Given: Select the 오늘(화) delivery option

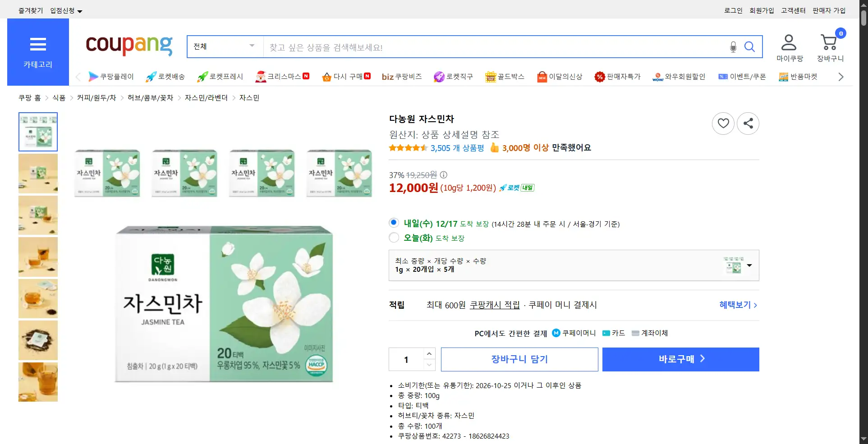Looking at the screenshot, I should click(394, 238).
